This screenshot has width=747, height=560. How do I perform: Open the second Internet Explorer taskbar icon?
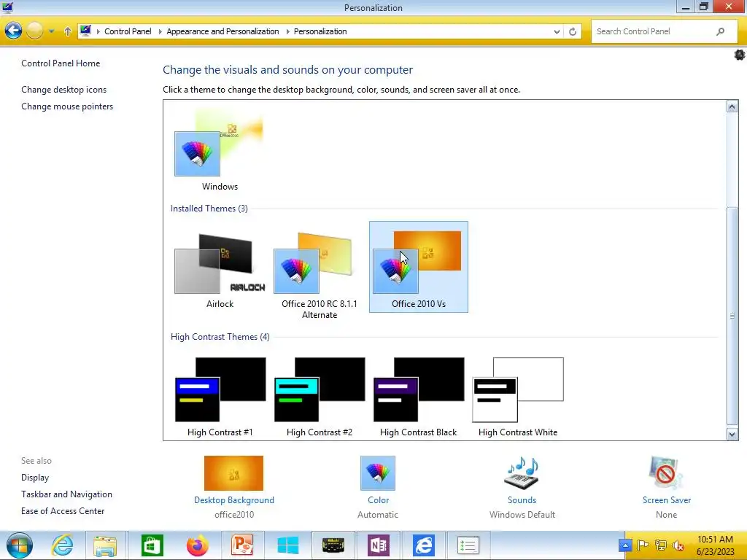(424, 545)
